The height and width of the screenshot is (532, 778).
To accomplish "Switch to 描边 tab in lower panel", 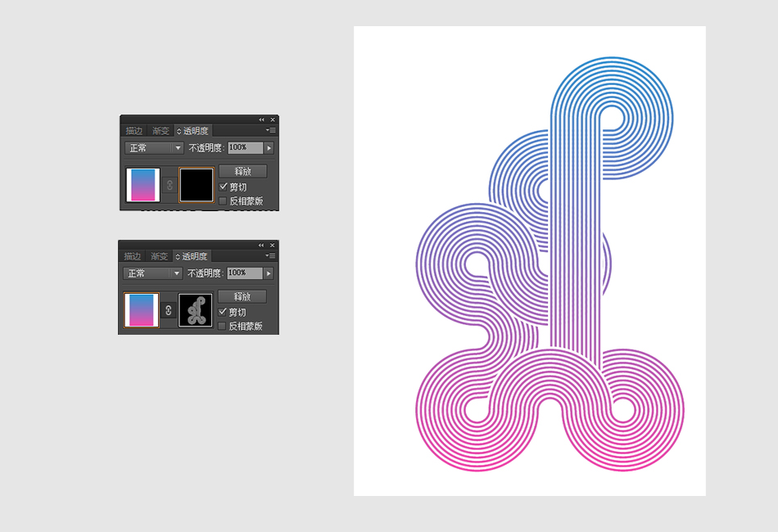I will pyautogui.click(x=133, y=256).
